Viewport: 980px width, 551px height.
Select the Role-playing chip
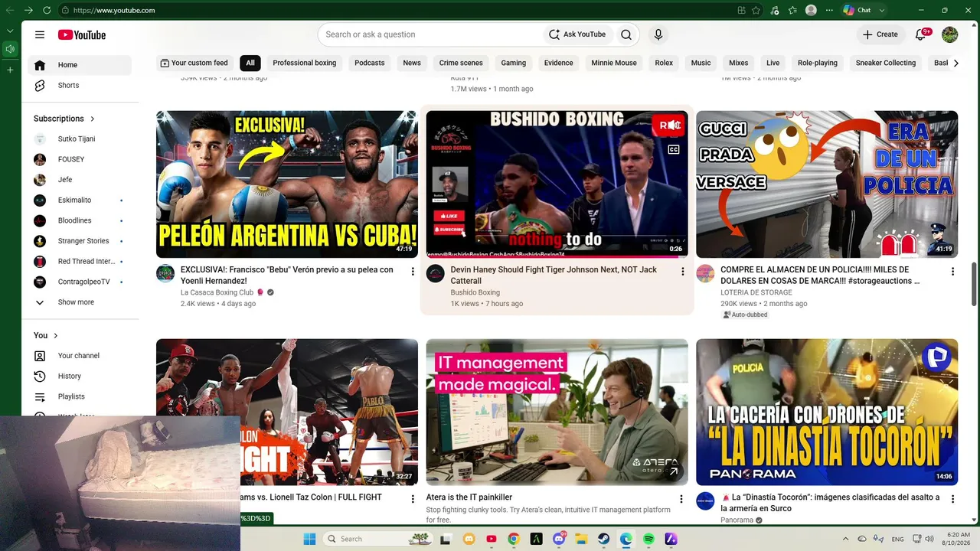click(x=818, y=63)
